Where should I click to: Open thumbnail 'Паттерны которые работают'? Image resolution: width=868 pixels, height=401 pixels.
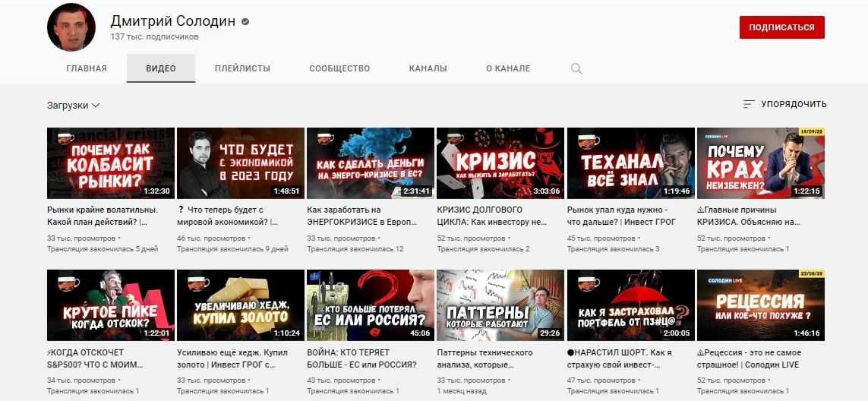coord(500,305)
